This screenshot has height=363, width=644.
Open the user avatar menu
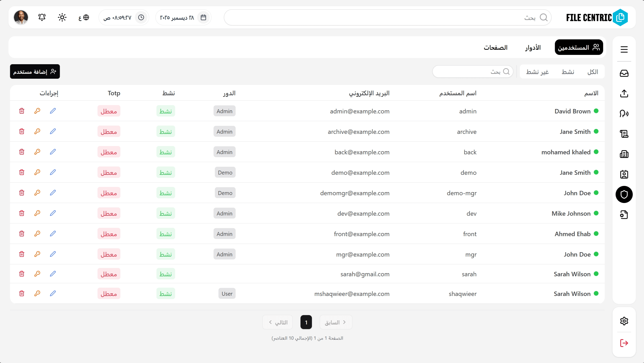click(x=21, y=17)
